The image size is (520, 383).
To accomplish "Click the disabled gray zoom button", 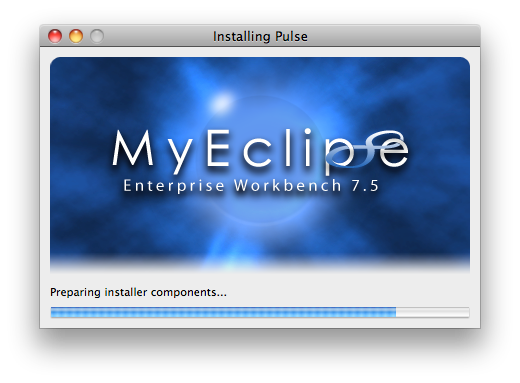I will point(97,36).
